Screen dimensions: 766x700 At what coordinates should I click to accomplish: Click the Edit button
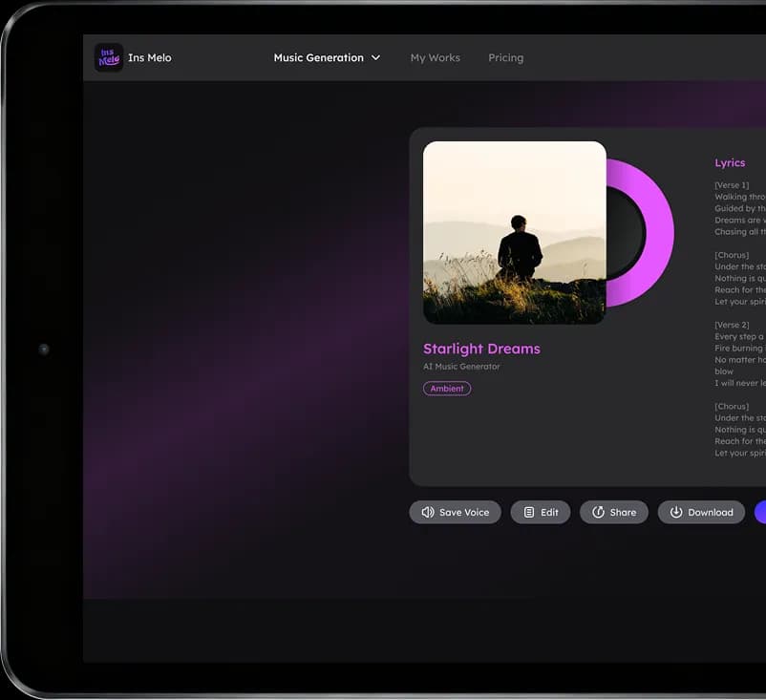541,512
